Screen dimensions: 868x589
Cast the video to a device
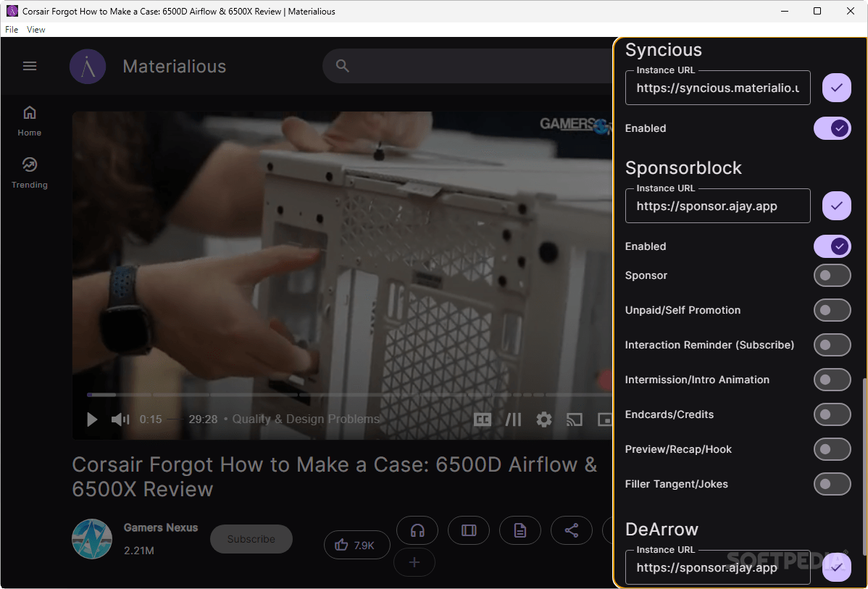tap(575, 419)
